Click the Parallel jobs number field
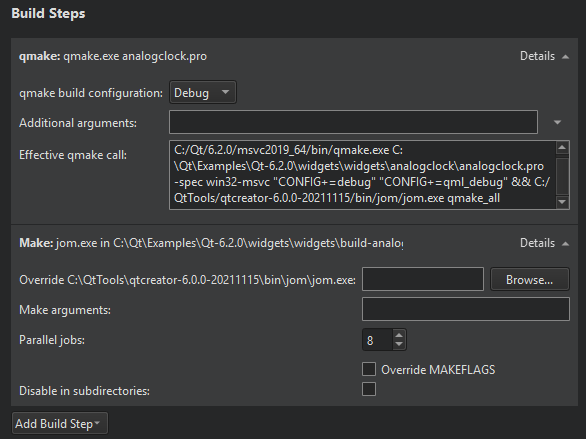 377,340
